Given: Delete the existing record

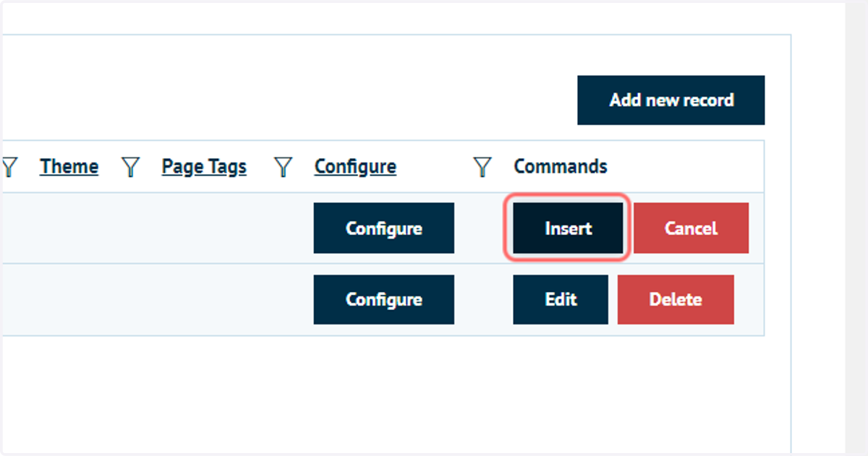Looking at the screenshot, I should [x=676, y=299].
